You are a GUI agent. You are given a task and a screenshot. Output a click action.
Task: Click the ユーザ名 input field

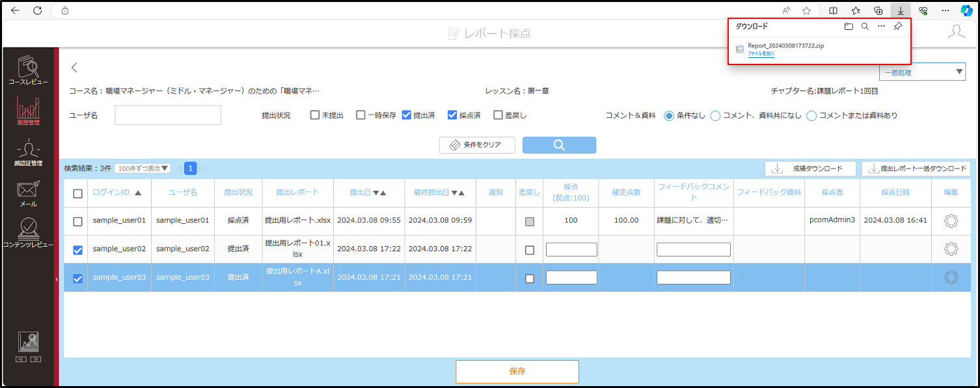pos(168,115)
